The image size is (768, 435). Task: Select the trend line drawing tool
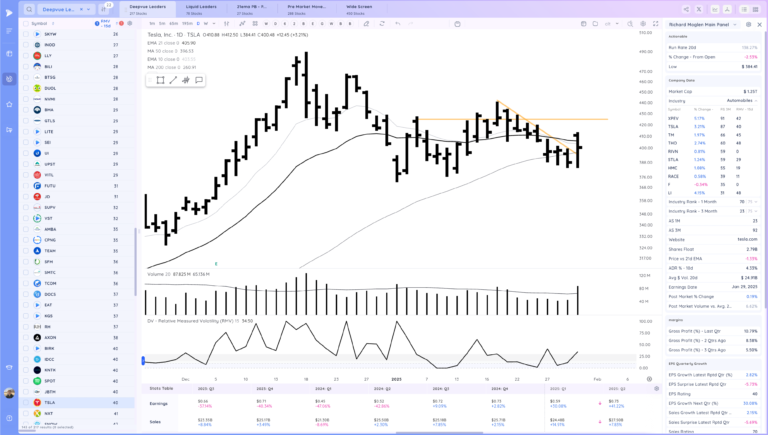click(x=173, y=80)
